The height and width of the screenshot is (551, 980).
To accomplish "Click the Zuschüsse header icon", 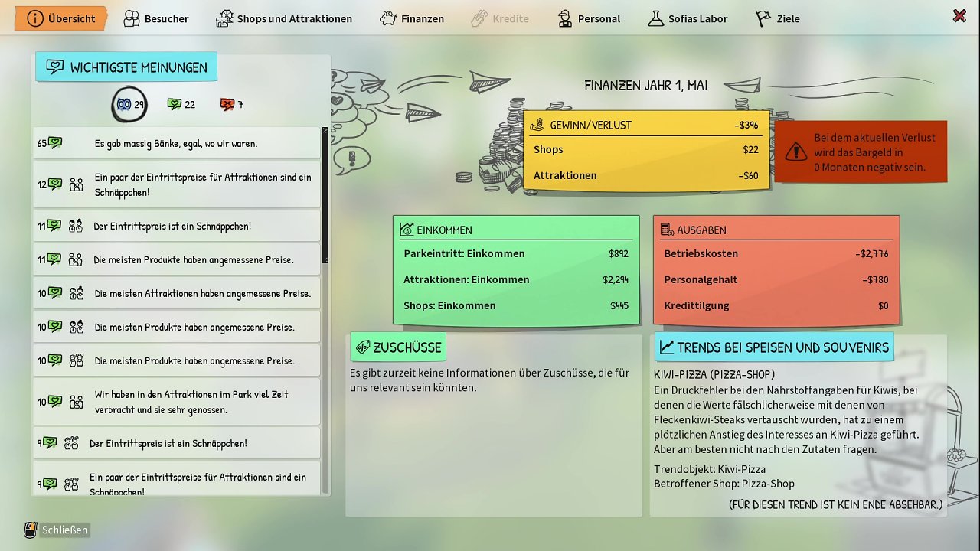I will coord(363,347).
